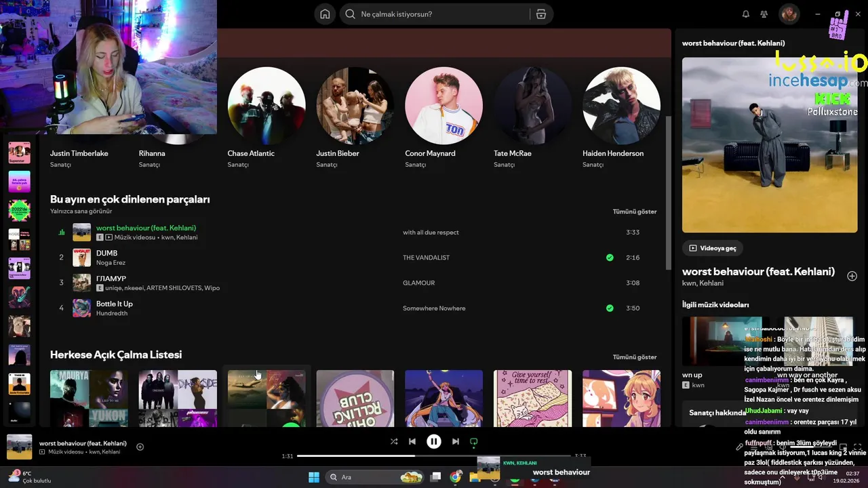
Task: Show all public playlists via 'Tümünü göster'
Action: (x=635, y=357)
